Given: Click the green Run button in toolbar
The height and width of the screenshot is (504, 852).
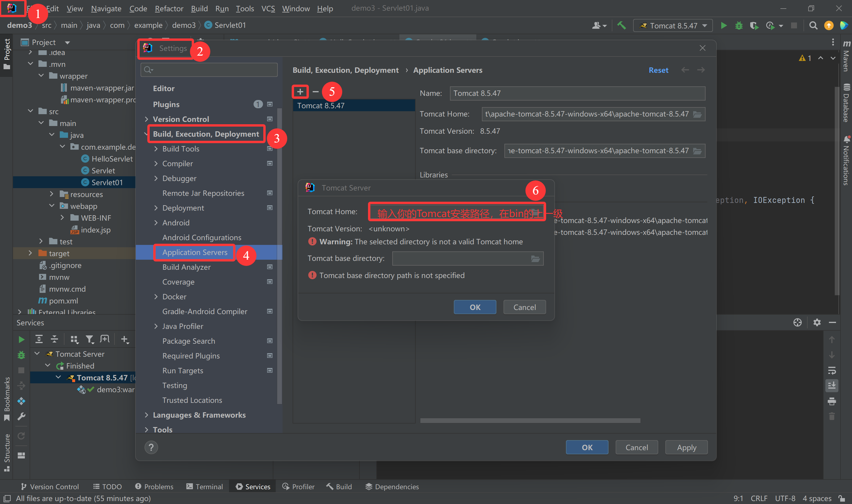Looking at the screenshot, I should pos(723,25).
